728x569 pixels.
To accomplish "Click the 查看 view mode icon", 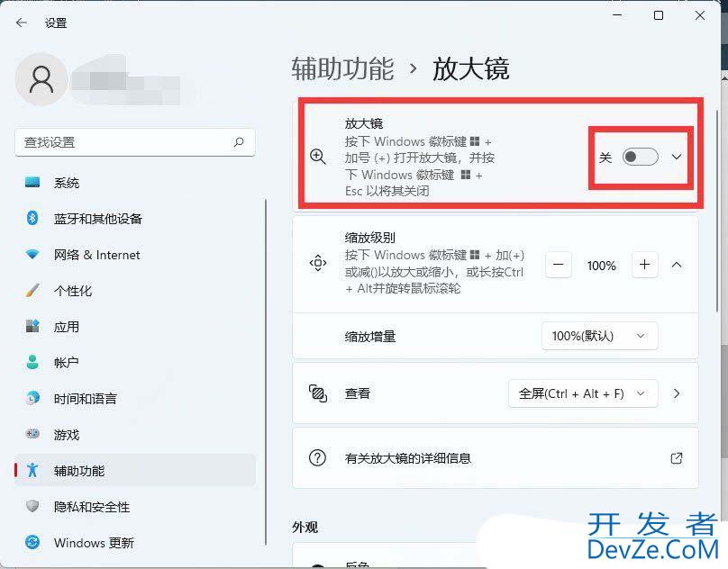I will (x=318, y=393).
